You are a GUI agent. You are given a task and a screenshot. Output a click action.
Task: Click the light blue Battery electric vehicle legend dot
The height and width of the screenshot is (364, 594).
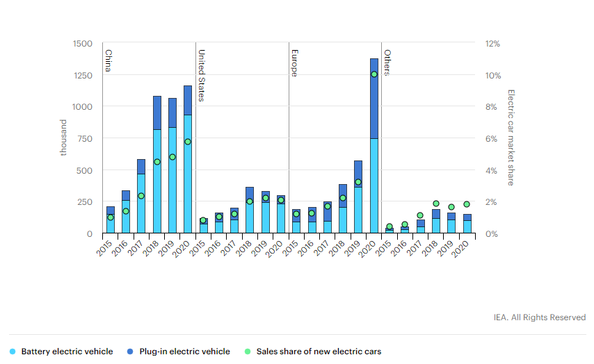[13, 351]
